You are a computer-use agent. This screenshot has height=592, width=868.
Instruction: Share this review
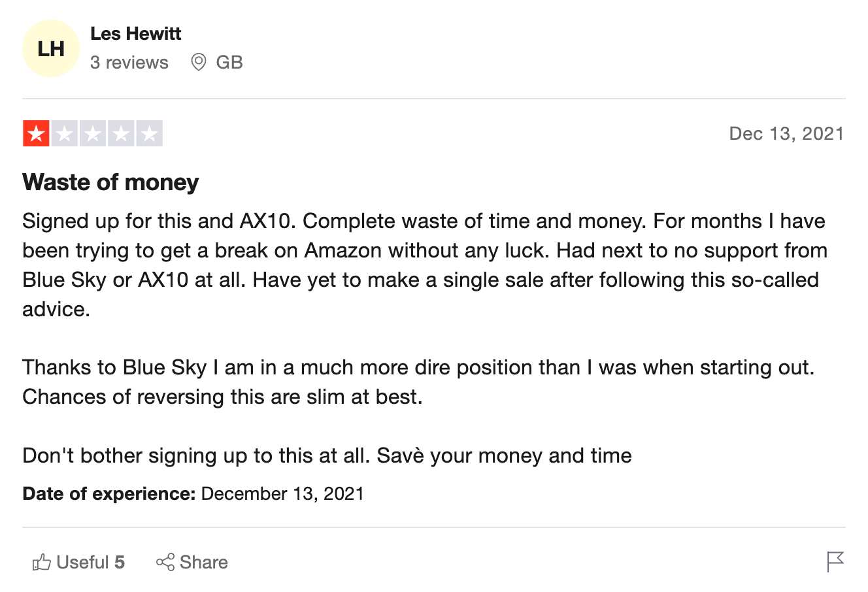(x=192, y=562)
